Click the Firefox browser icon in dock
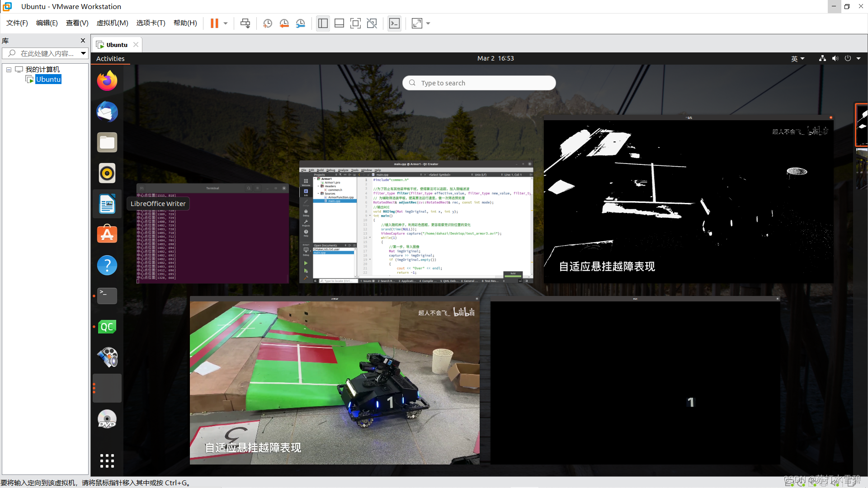868x488 pixels. click(107, 80)
